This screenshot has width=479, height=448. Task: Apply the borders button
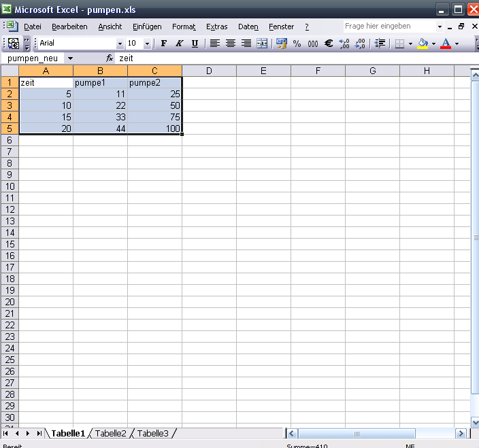pyautogui.click(x=399, y=44)
